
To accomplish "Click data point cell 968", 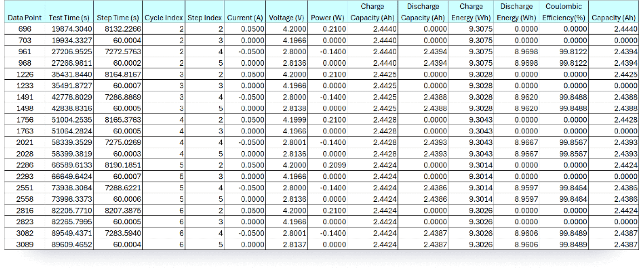I will tap(25, 63).
